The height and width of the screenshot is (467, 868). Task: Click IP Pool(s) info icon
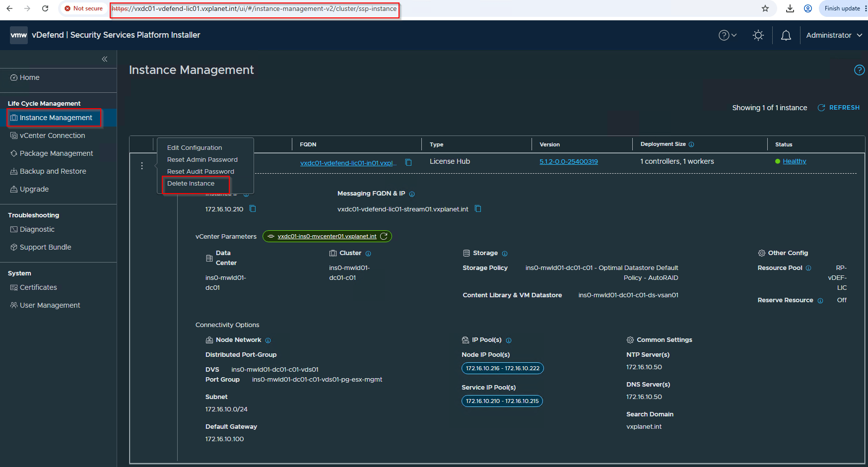click(x=509, y=340)
